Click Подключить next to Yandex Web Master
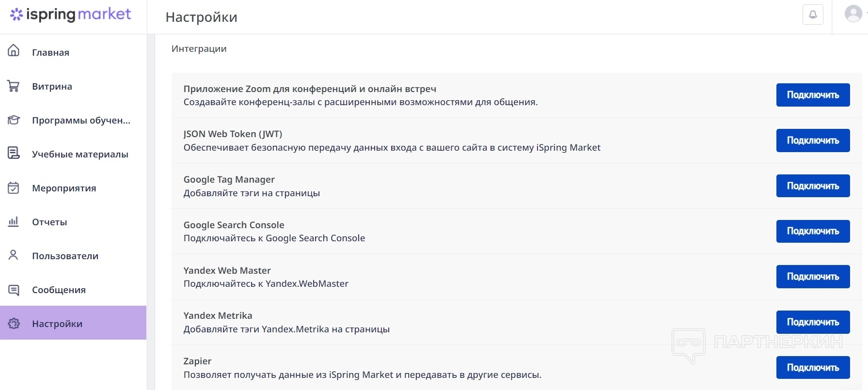The height and width of the screenshot is (390, 868). tap(813, 277)
